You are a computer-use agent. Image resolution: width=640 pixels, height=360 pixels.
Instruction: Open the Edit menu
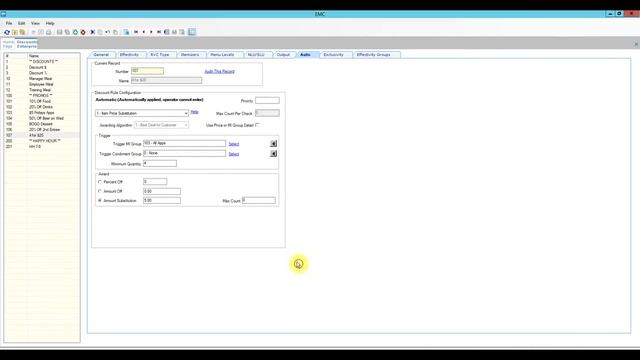(21, 23)
